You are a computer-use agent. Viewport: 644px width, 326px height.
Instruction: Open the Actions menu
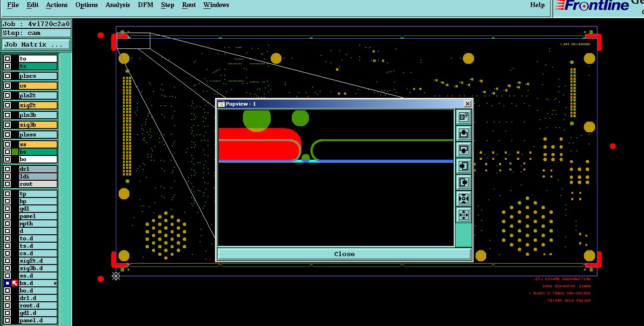pyautogui.click(x=57, y=5)
